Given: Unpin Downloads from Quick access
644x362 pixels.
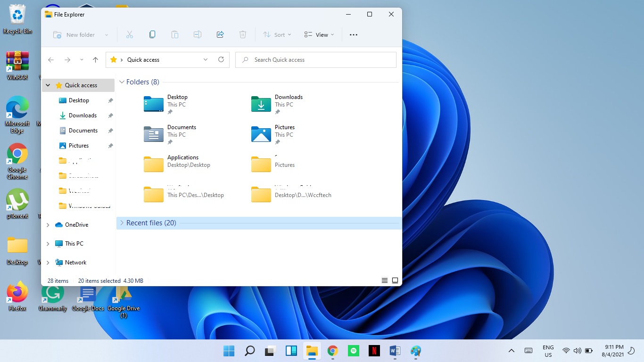Looking at the screenshot, I should (110, 115).
